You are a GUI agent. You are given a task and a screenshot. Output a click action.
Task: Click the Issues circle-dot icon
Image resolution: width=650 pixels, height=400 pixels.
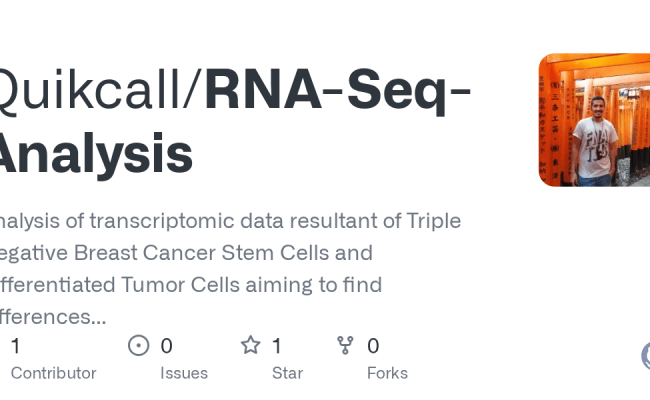click(139, 346)
